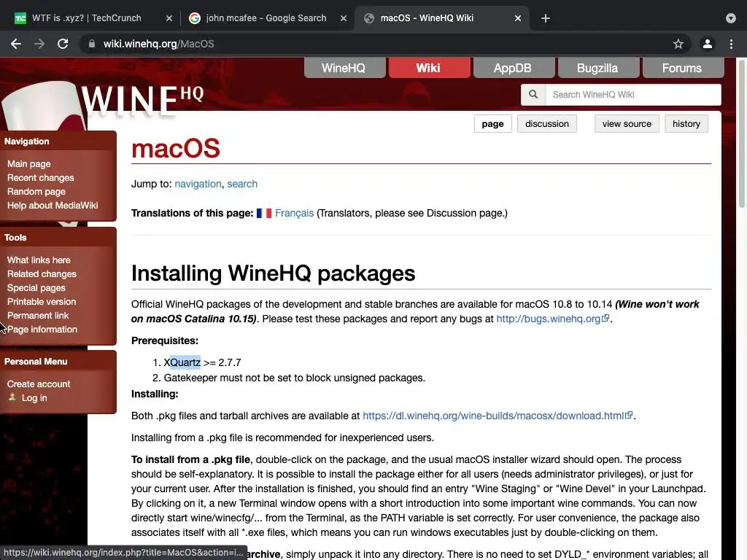747x560 pixels.
Task: Click the Tools panel header
Action: coord(58,238)
